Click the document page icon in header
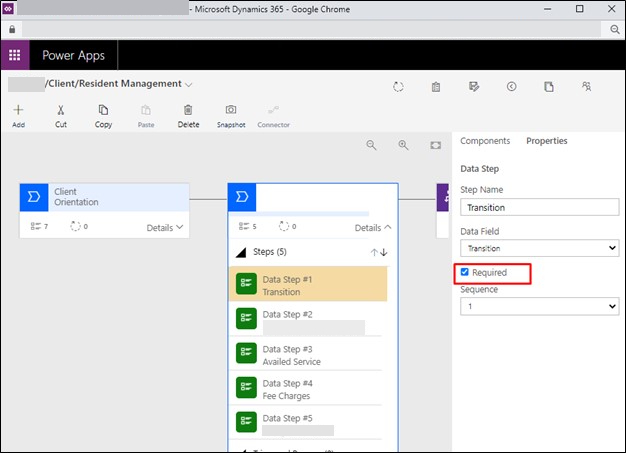The width and height of the screenshot is (626, 453). 549,87
